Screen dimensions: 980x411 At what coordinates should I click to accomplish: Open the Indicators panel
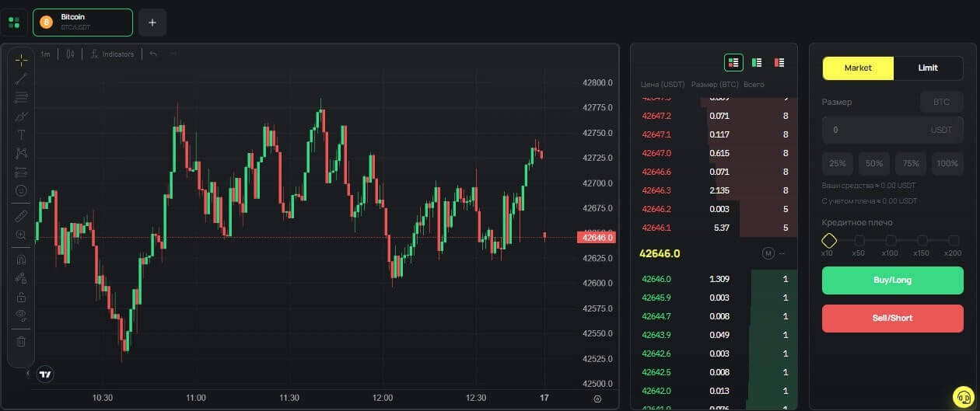tap(112, 54)
